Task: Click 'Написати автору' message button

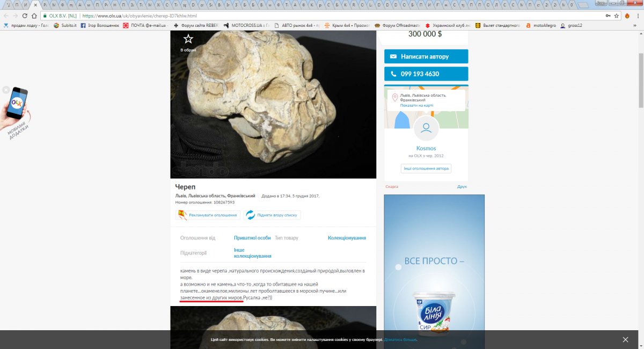Action: (426, 56)
